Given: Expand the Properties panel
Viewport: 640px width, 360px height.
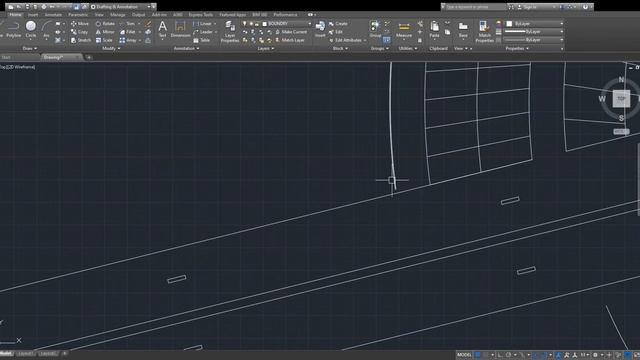Looking at the screenshot, I should coord(517,48).
